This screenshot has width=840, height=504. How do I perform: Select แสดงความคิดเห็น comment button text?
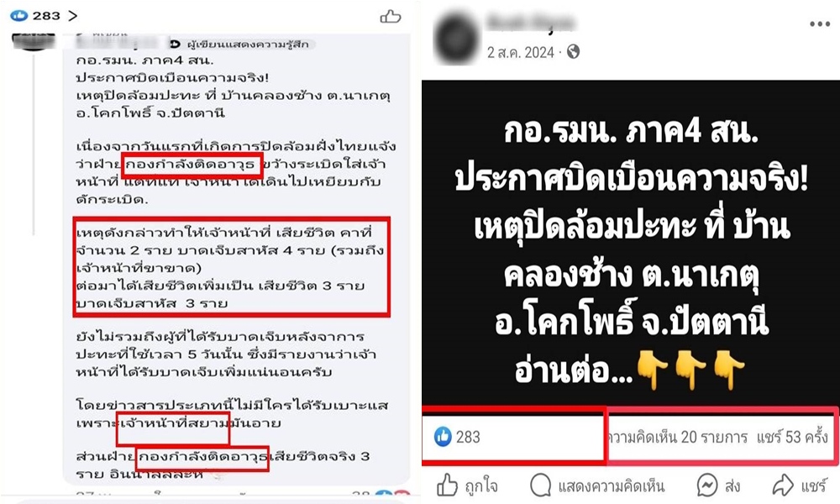pyautogui.click(x=612, y=486)
